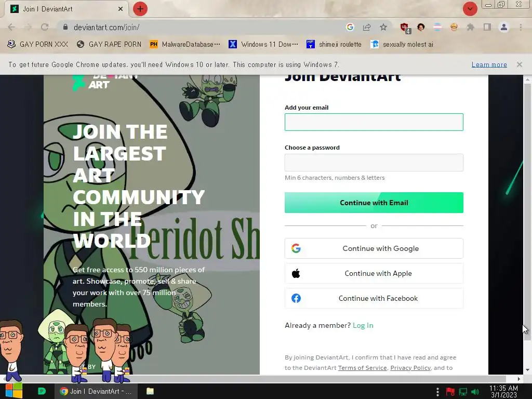This screenshot has width=532, height=399.
Task: Focus the Choose a password field
Action: [x=374, y=163]
